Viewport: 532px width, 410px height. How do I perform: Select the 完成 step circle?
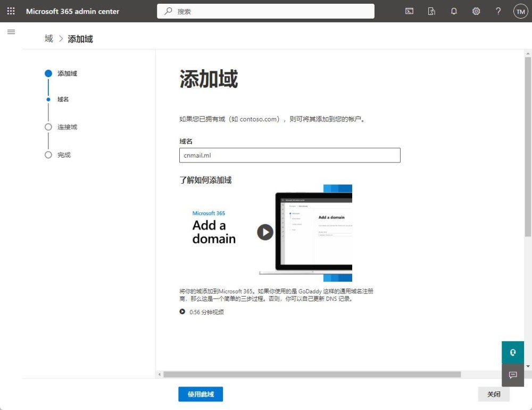point(48,155)
